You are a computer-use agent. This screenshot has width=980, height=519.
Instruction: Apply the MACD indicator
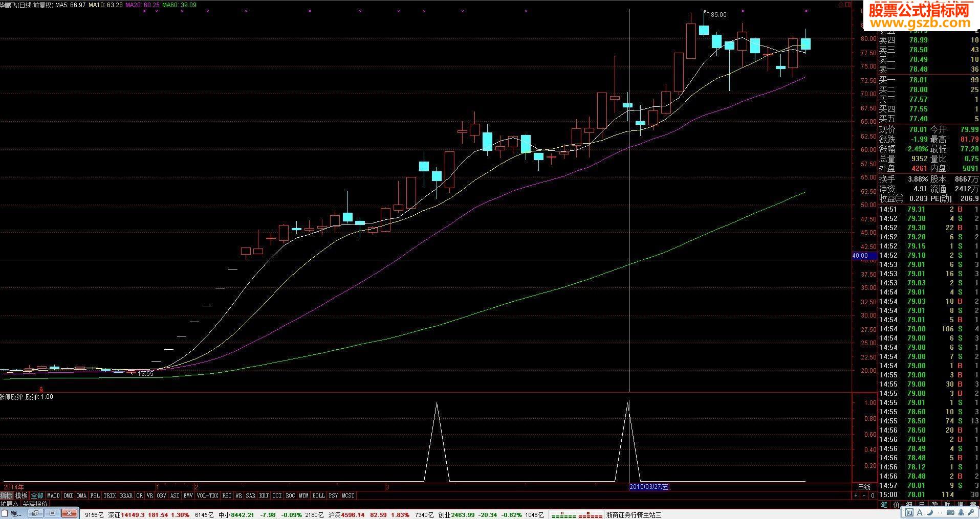coord(53,495)
